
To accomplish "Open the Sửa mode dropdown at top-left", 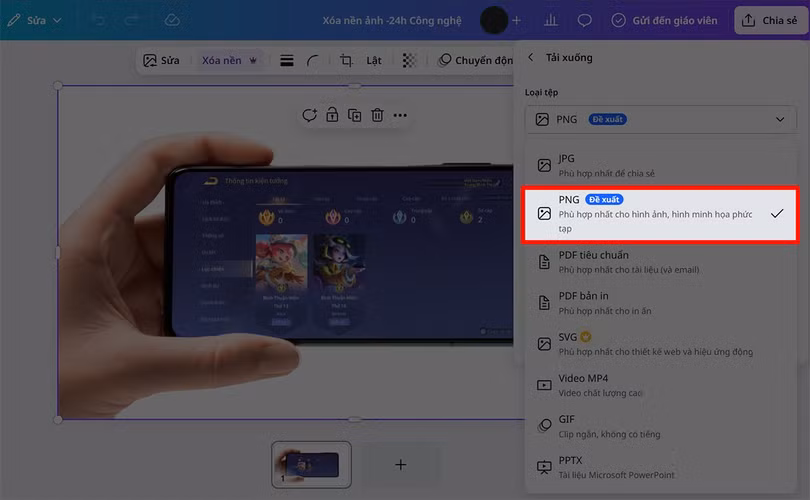I will pos(35,20).
